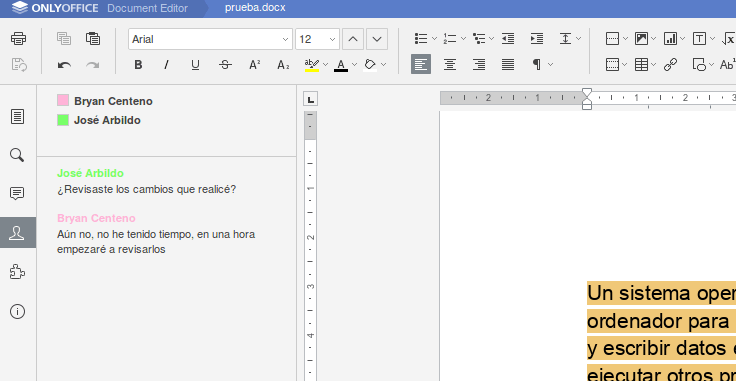
Task: Toggle Italic formatting
Action: (x=166, y=65)
